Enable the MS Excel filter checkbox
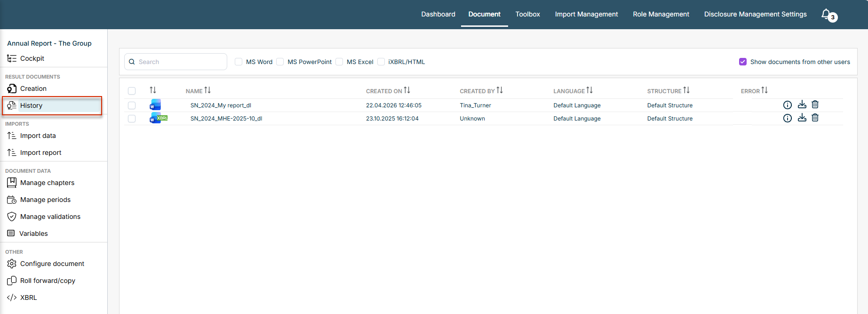 pos(339,62)
